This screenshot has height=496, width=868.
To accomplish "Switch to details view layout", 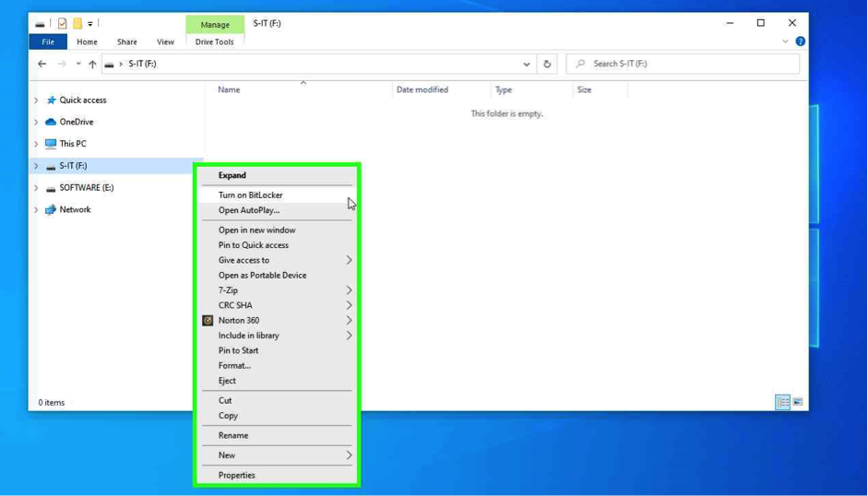I will (x=782, y=402).
